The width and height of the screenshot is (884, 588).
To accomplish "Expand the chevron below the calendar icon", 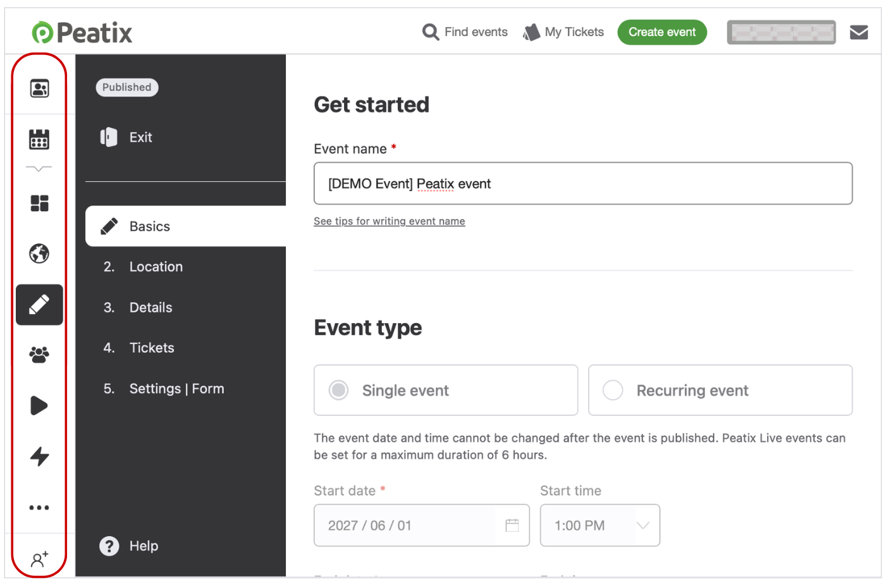I will pos(39,169).
